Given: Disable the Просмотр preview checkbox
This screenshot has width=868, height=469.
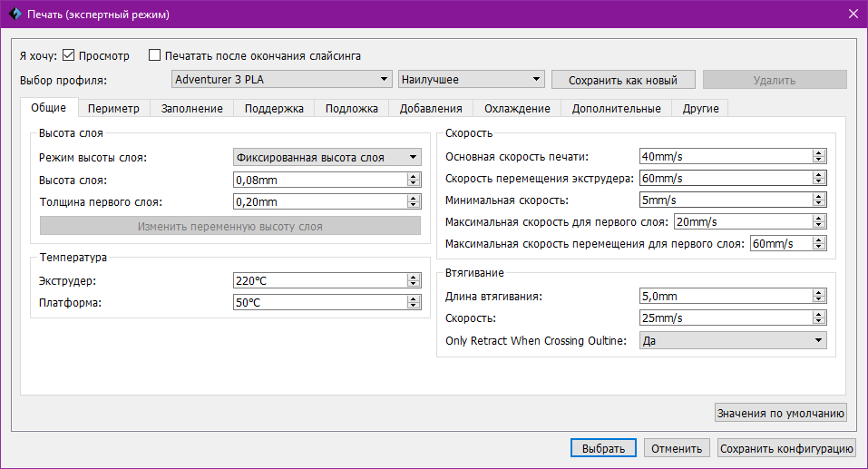Looking at the screenshot, I should (x=69, y=55).
